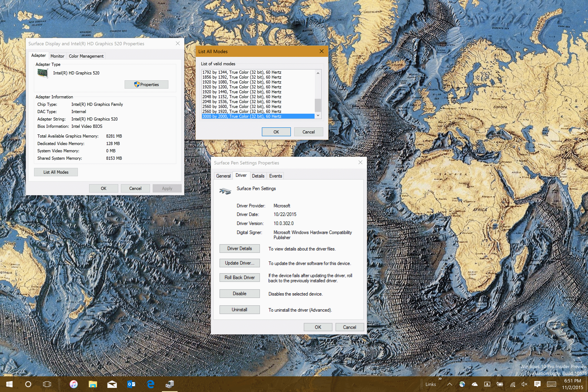
Task: Open the General tab in Pen Settings
Action: pos(223,176)
